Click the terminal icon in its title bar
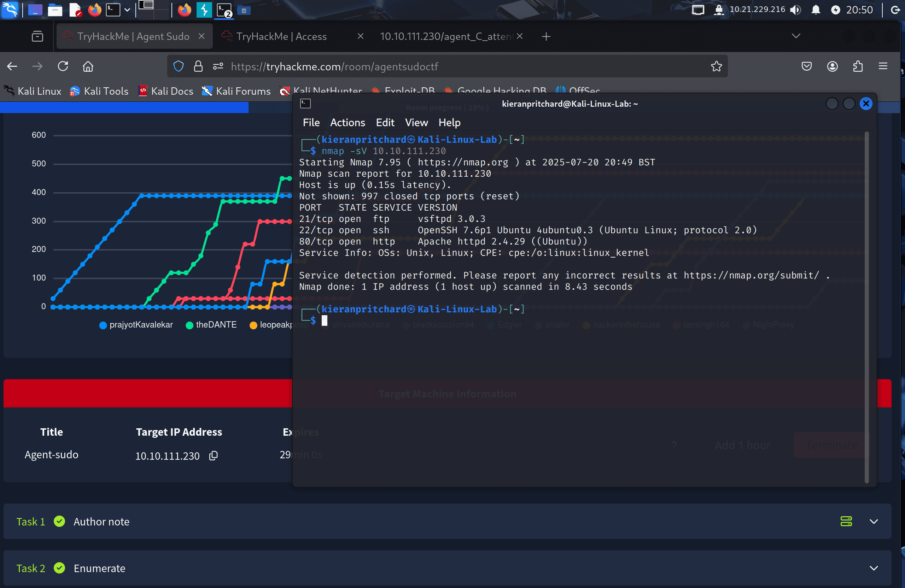Image resolution: width=905 pixels, height=588 pixels. point(305,104)
